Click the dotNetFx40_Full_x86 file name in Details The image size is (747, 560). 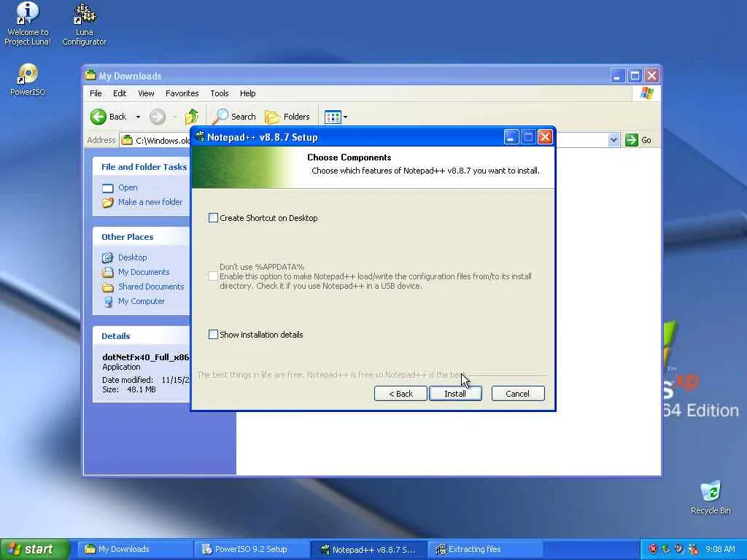146,357
